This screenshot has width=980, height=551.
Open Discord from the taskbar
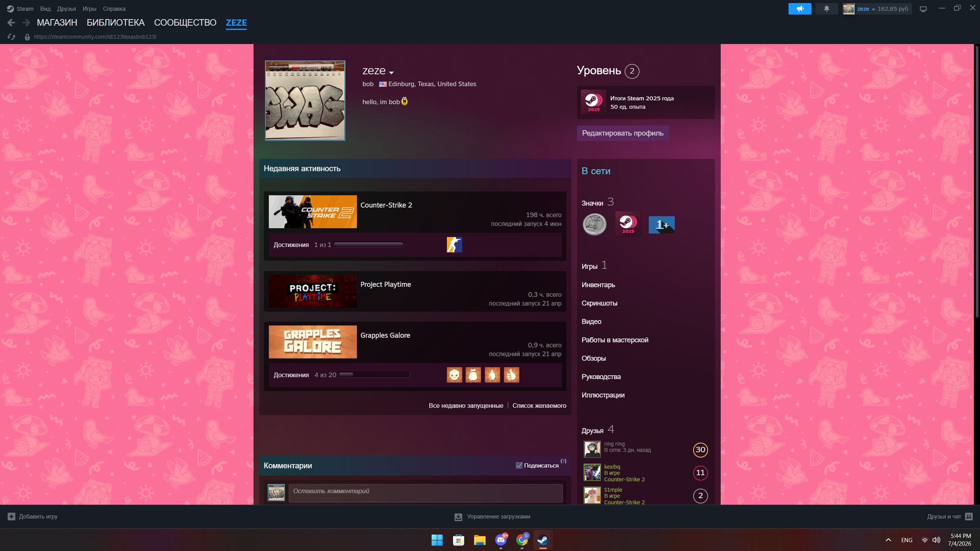(x=501, y=540)
